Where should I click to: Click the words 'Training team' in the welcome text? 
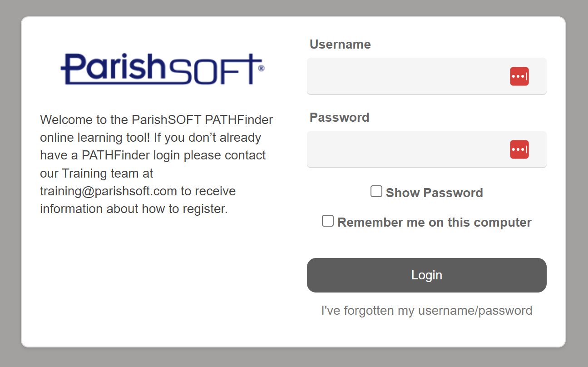[108, 174]
